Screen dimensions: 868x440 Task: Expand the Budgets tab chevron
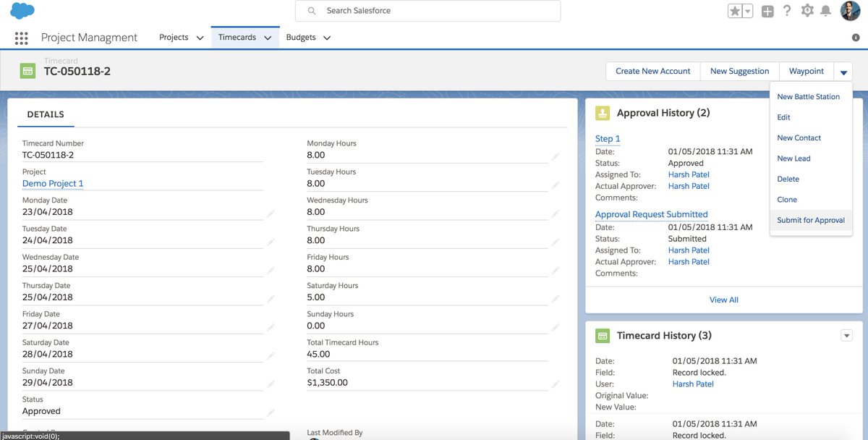pos(326,38)
